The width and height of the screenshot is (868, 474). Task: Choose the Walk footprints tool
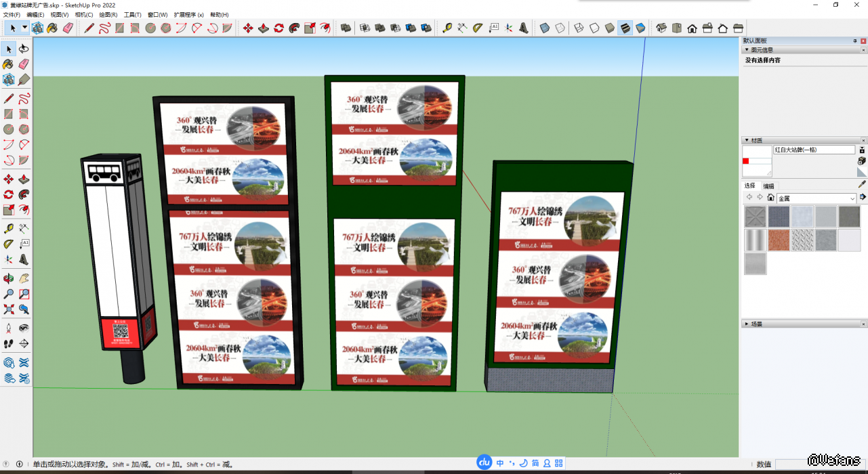tap(9, 343)
